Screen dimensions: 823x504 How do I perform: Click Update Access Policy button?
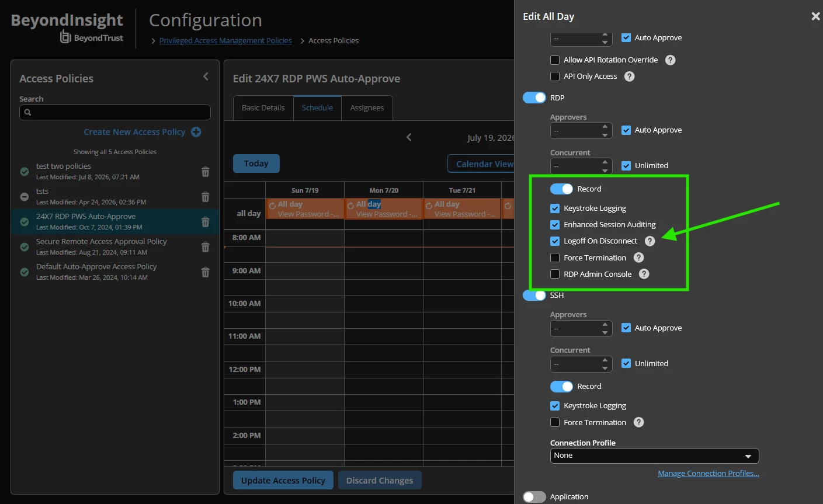[x=283, y=481]
